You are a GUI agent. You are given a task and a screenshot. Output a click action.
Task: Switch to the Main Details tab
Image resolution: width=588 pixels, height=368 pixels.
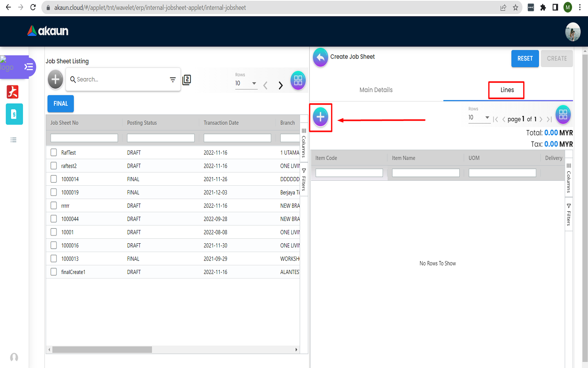376,90
